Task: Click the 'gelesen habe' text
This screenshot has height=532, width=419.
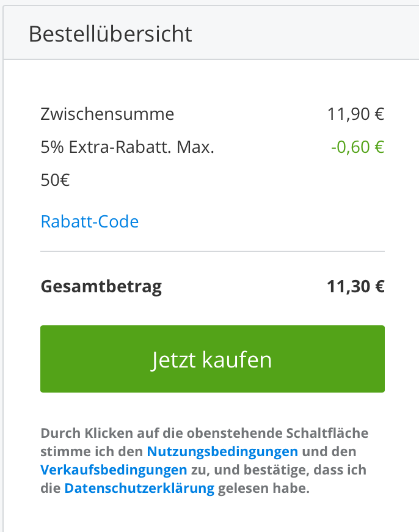Action: (264, 489)
